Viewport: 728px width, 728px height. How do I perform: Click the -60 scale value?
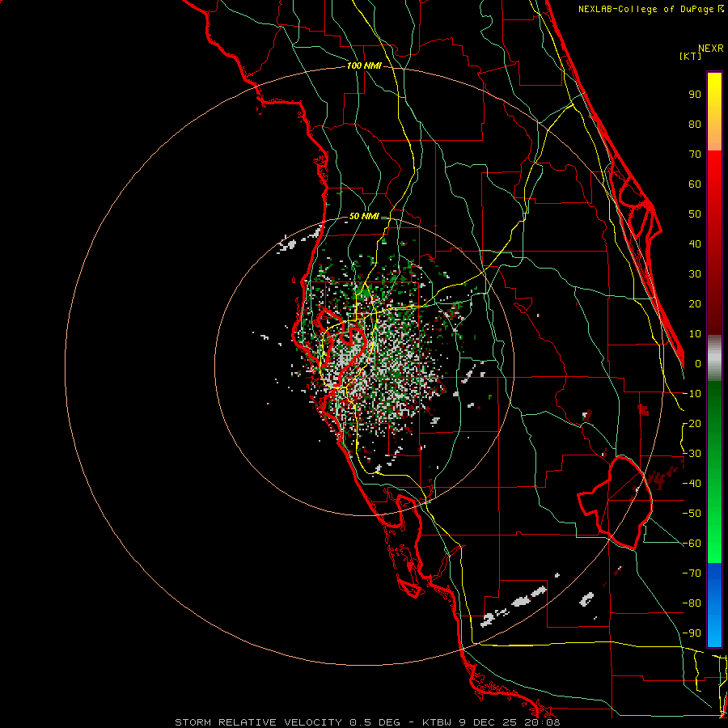692,544
